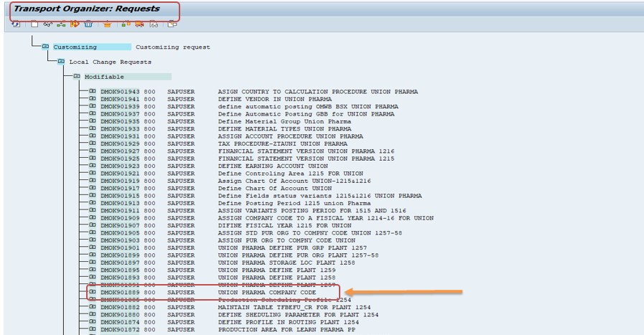The width and height of the screenshot is (644, 335).
Task: Select request number DMOK901872
Action: 120,329
